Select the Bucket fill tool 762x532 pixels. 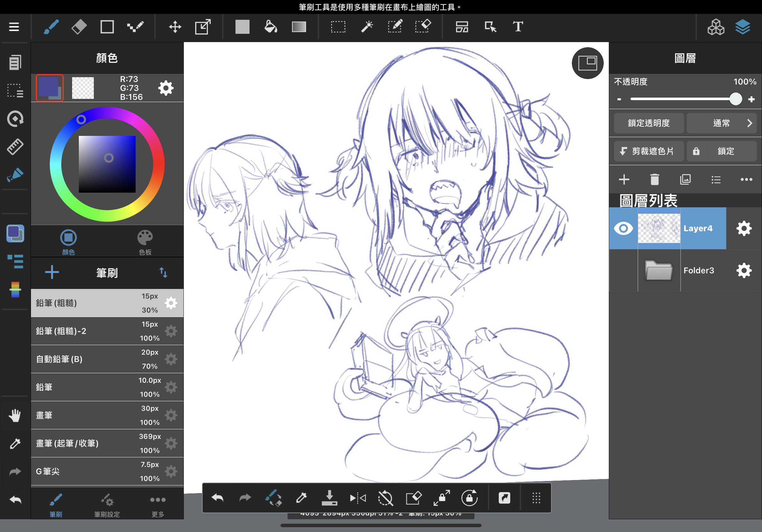pos(271,27)
